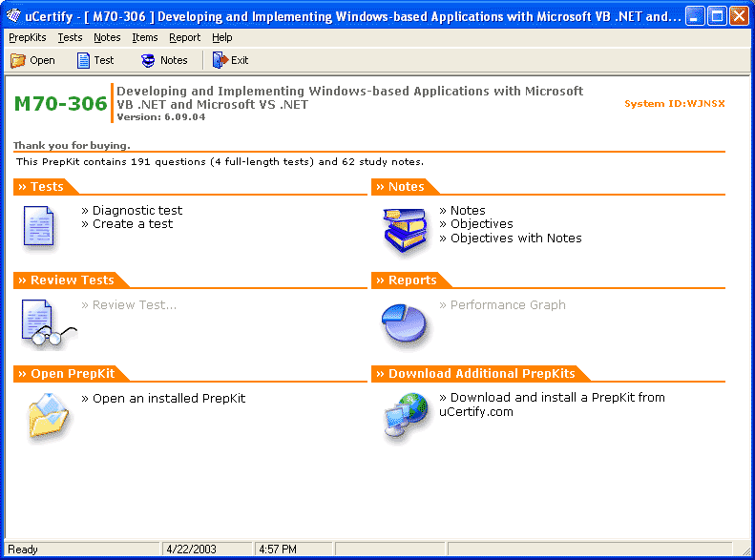Click the Exit label in the toolbar
The image size is (755, 560).
click(240, 60)
